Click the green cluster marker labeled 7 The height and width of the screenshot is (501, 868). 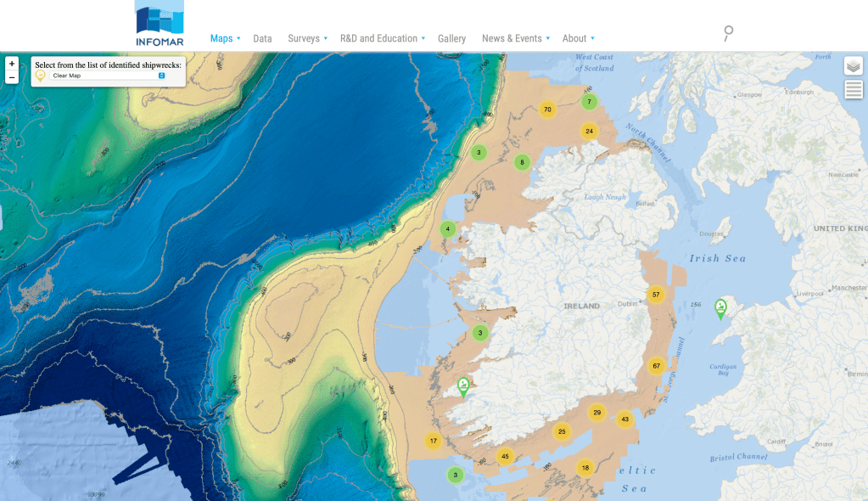(589, 102)
